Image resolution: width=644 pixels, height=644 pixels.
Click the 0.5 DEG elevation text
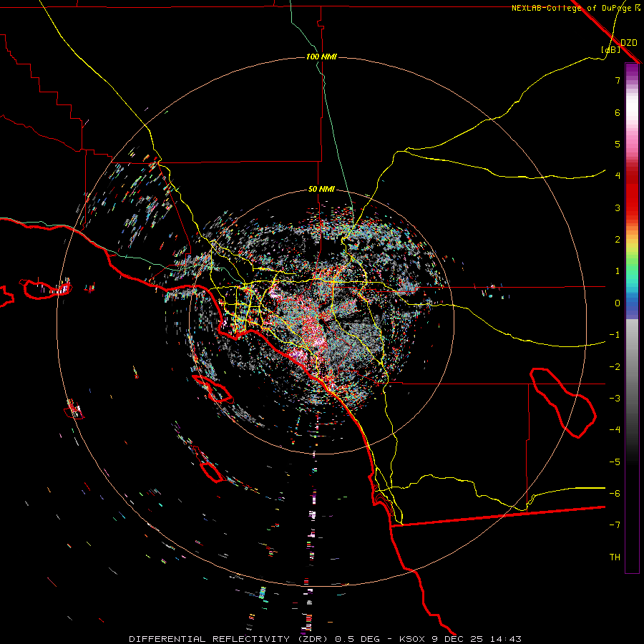point(358,639)
